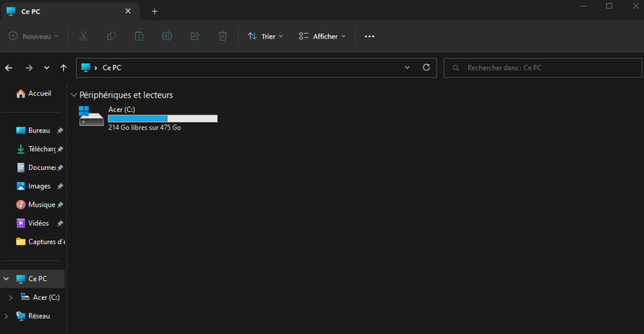Click the Cut scissors icon in toolbar
This screenshot has width=644, height=334.
pyautogui.click(x=84, y=37)
